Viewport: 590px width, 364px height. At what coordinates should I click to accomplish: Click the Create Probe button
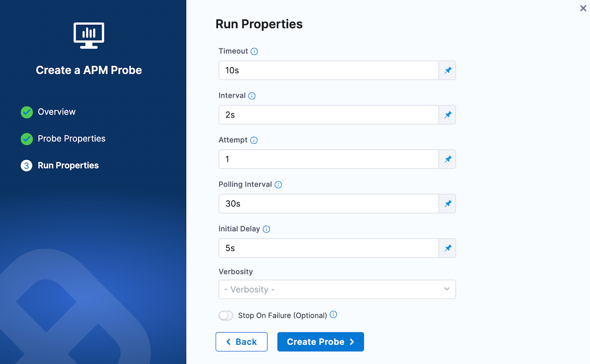pyautogui.click(x=320, y=342)
